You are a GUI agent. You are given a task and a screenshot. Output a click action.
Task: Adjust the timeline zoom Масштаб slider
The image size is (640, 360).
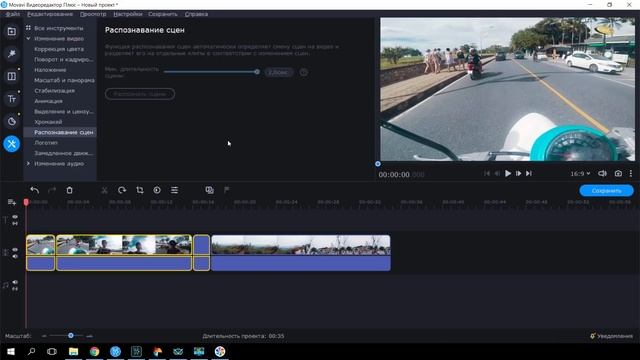[x=71, y=336]
